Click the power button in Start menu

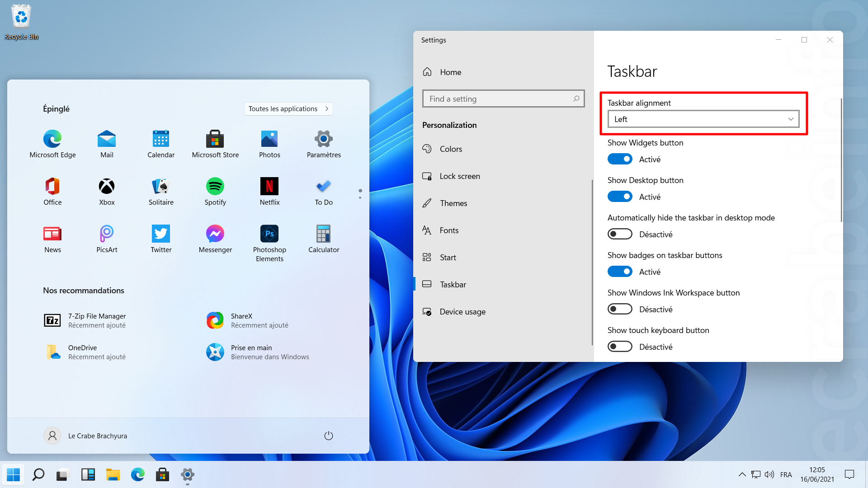click(x=329, y=436)
